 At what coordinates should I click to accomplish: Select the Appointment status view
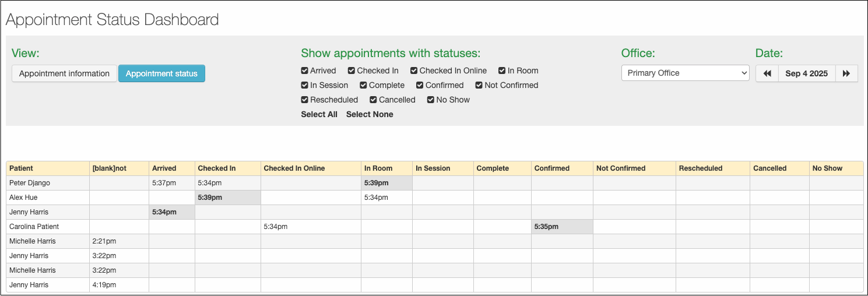161,73
